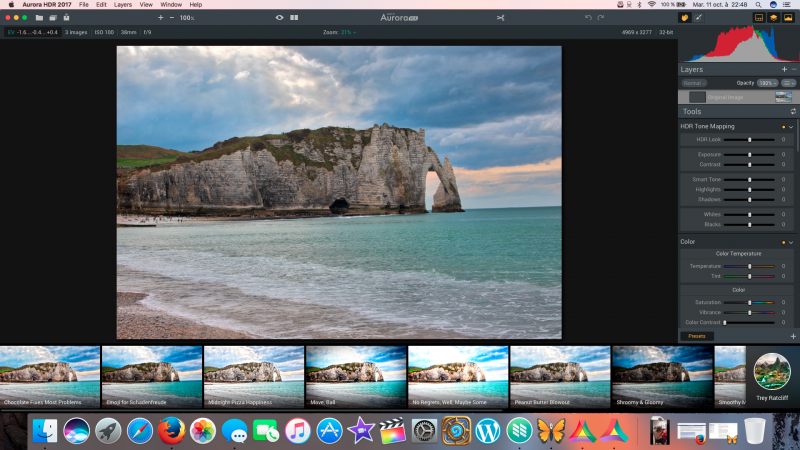
Task: Adjust the Exposure slider
Action: (x=749, y=155)
